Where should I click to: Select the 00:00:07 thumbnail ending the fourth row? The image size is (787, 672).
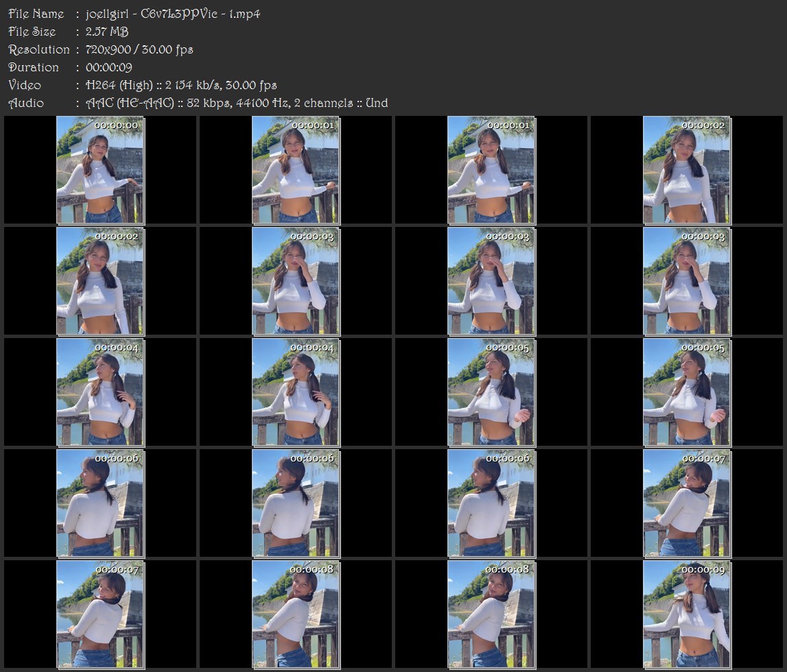tap(687, 503)
